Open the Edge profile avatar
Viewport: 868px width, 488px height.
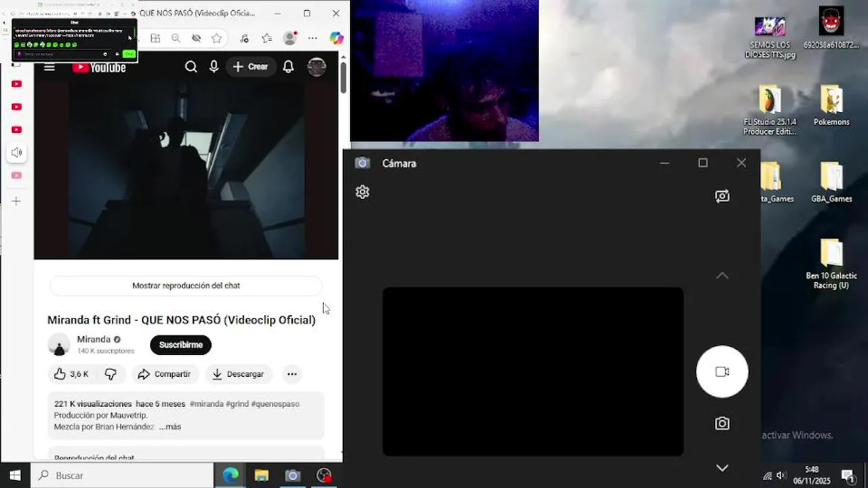(290, 39)
